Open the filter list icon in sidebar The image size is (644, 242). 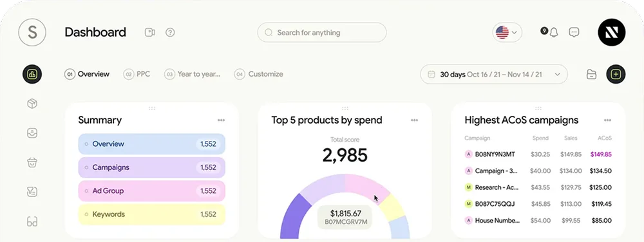point(32,192)
